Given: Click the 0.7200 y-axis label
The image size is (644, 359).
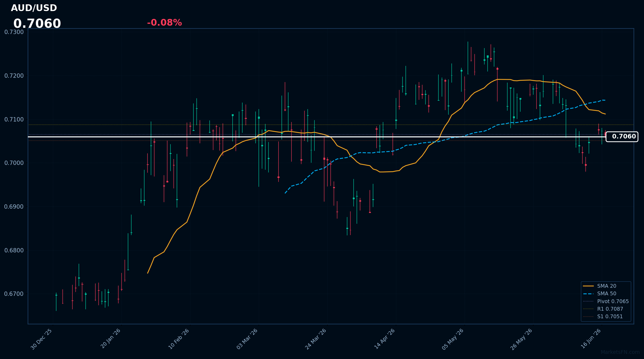Looking at the screenshot, I should (x=14, y=76).
